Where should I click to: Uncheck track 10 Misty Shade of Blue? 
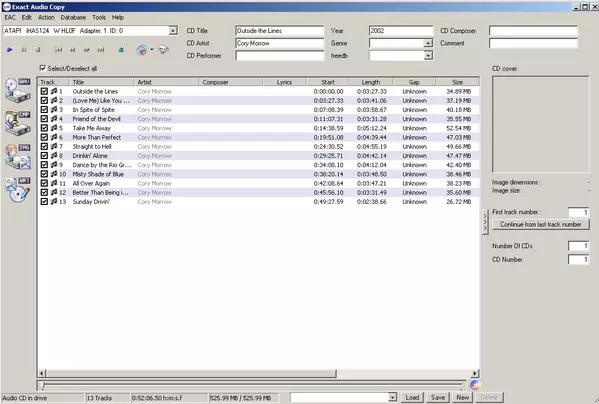point(44,174)
